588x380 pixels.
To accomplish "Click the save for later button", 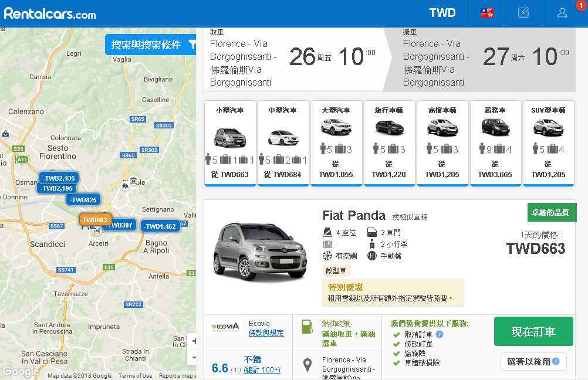I will [533, 362].
